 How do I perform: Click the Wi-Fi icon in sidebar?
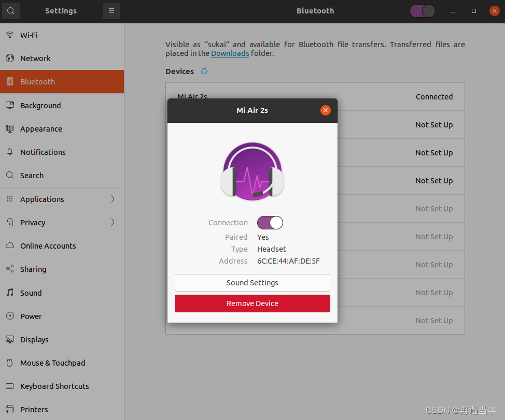point(10,35)
